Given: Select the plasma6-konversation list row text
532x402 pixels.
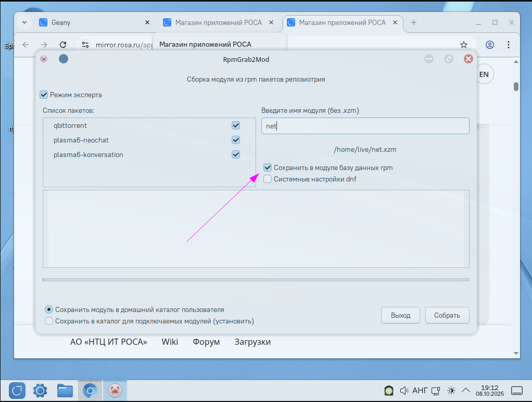Looking at the screenshot, I should 88,154.
